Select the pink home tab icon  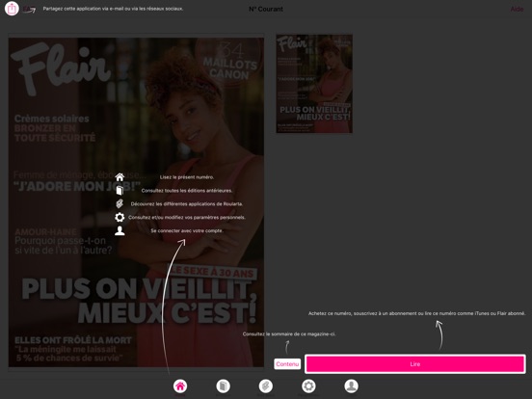coord(180,386)
